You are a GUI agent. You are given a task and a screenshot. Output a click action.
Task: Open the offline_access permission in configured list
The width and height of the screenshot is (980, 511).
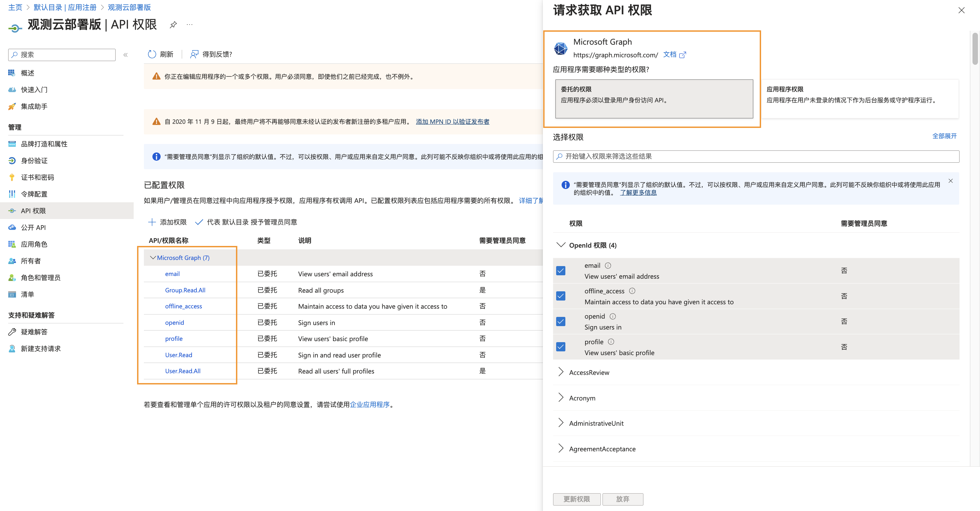(x=183, y=306)
